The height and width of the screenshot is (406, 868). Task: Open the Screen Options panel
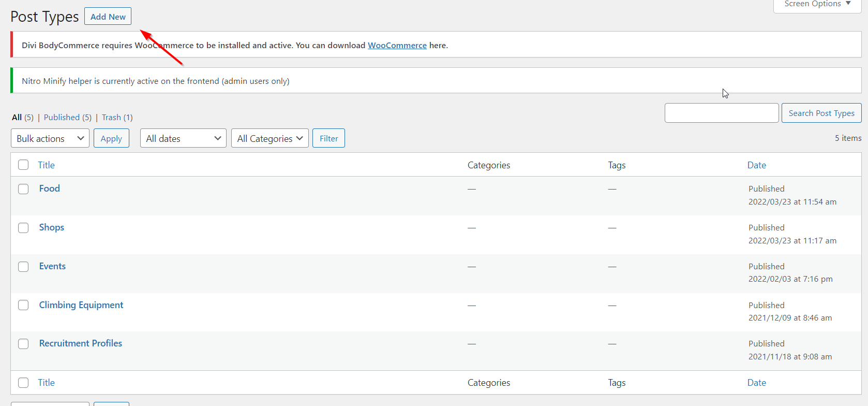817,4
